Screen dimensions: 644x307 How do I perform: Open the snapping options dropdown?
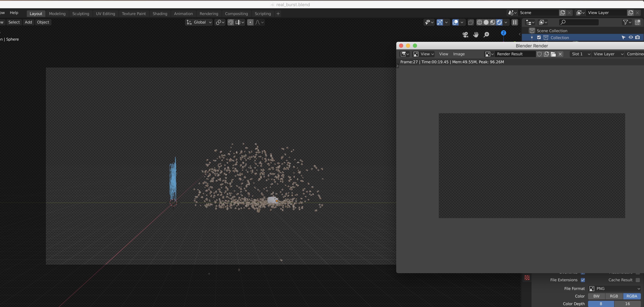239,22
